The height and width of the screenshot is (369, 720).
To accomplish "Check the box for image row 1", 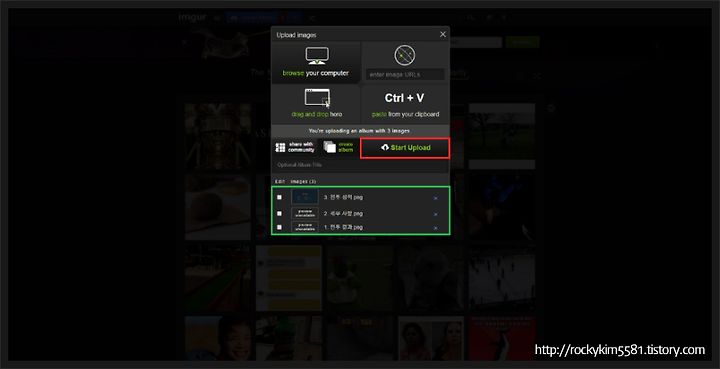I will (279, 227).
